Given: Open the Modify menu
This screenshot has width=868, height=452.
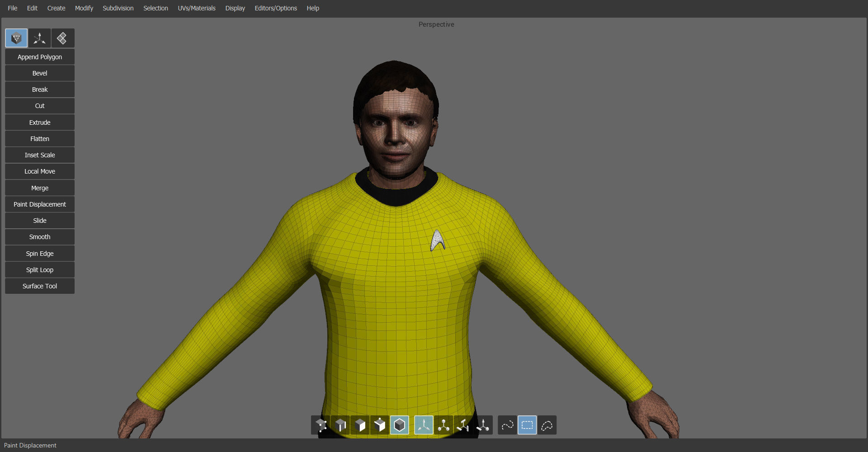Looking at the screenshot, I should click(x=84, y=8).
